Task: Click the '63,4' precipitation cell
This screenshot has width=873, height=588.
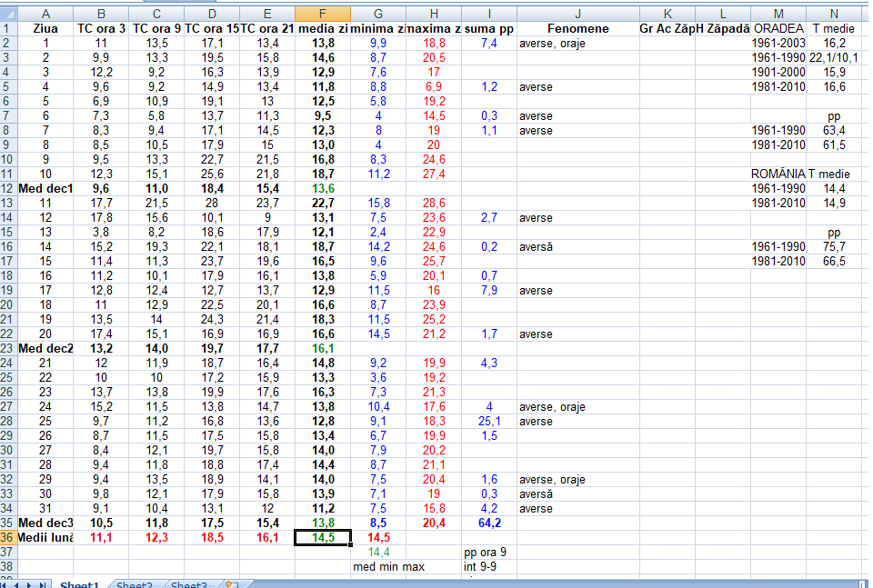Action: 834,130
